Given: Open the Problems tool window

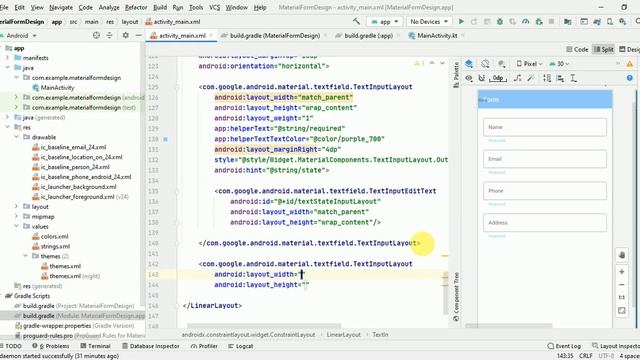Looking at the screenshot, I should 51,346.
